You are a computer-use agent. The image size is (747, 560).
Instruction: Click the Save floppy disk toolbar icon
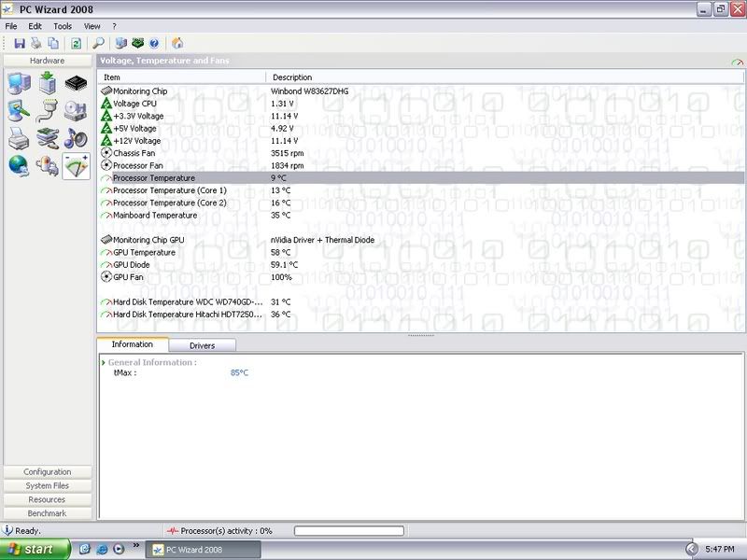[x=20, y=43]
